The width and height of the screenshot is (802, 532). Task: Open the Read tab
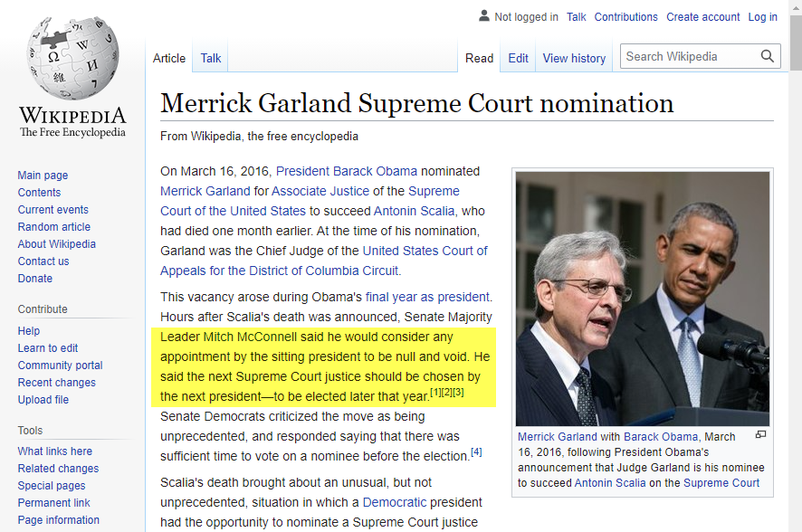point(479,58)
